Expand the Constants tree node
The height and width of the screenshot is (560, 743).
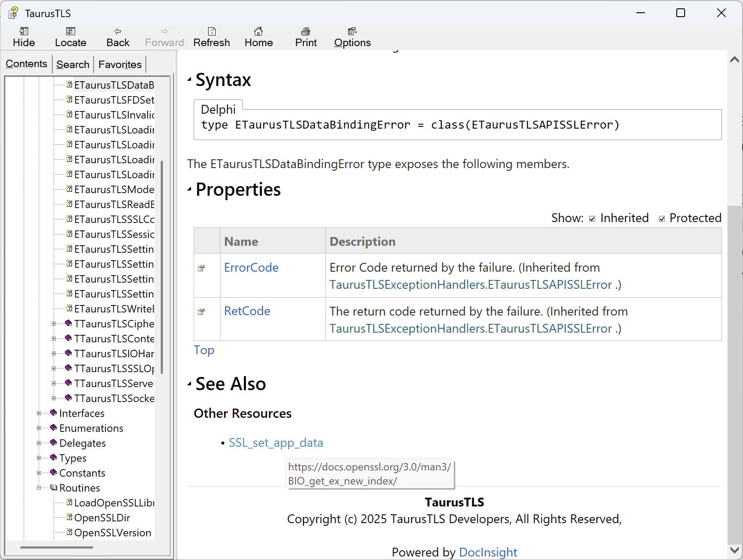coord(39,473)
